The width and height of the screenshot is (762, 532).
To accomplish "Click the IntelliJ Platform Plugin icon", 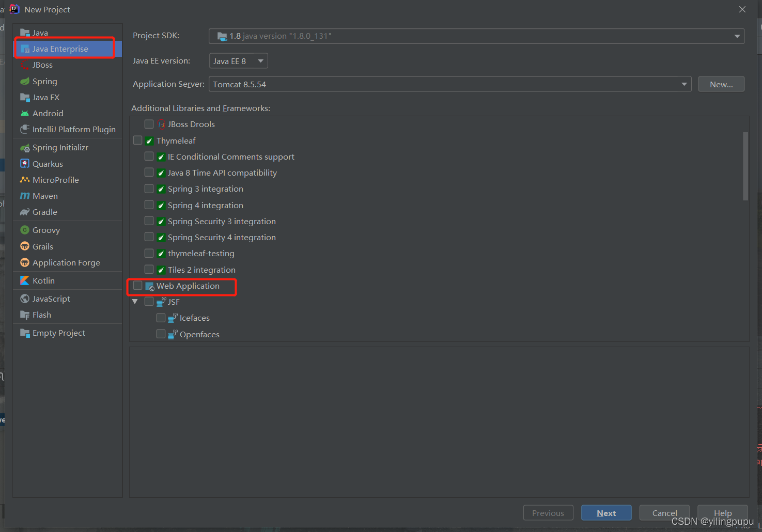I will pyautogui.click(x=25, y=129).
